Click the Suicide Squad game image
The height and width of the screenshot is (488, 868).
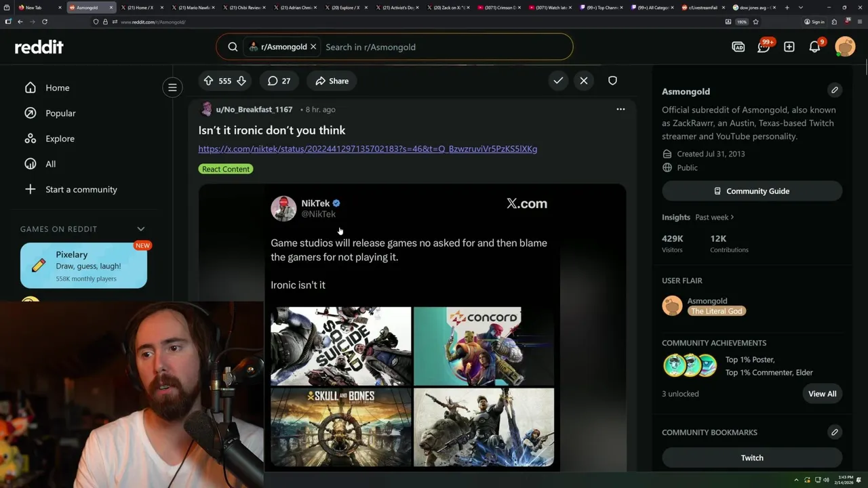click(x=341, y=346)
